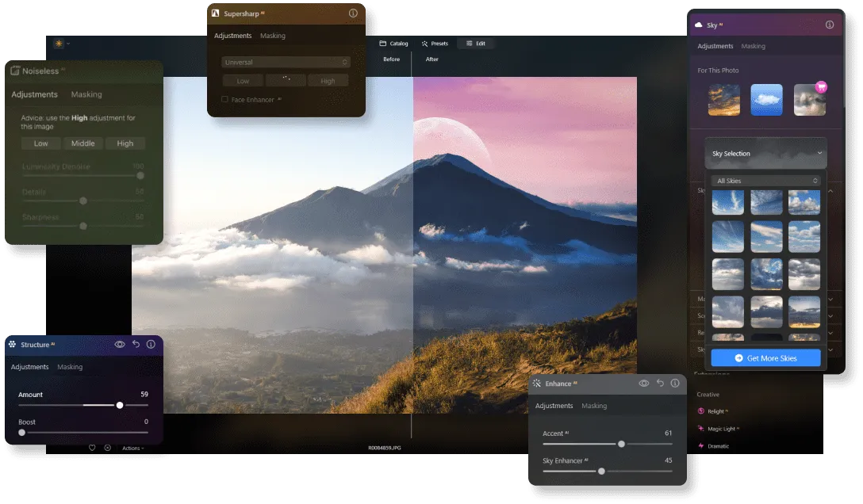Select the High noise adjustment button
Viewport: 863px width, 504px height.
click(x=125, y=143)
